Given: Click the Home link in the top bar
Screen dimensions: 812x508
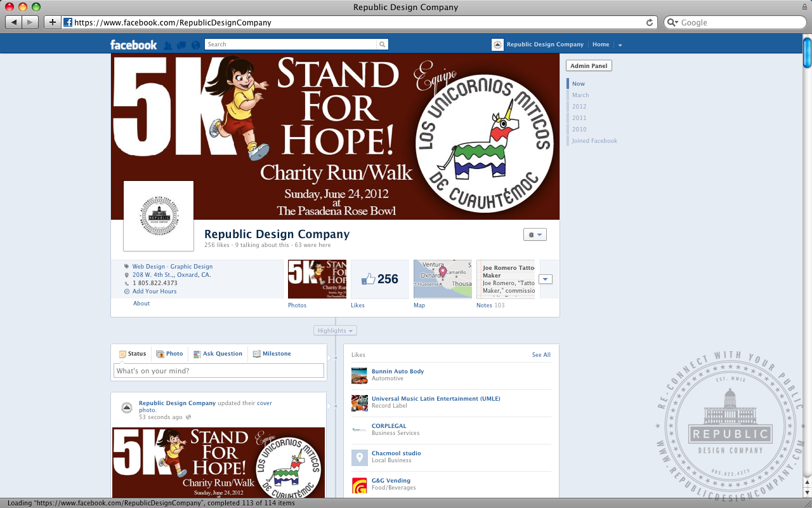Looking at the screenshot, I should (x=601, y=44).
